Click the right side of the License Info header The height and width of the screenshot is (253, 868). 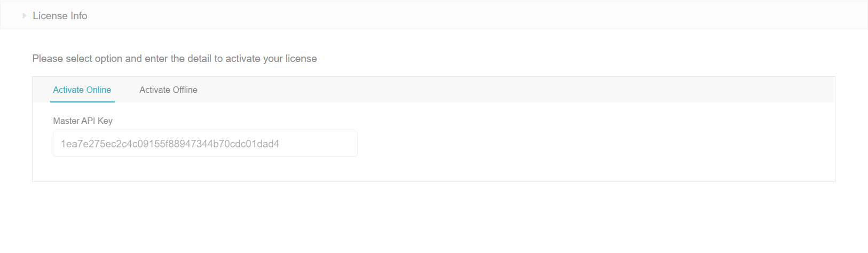point(747,15)
